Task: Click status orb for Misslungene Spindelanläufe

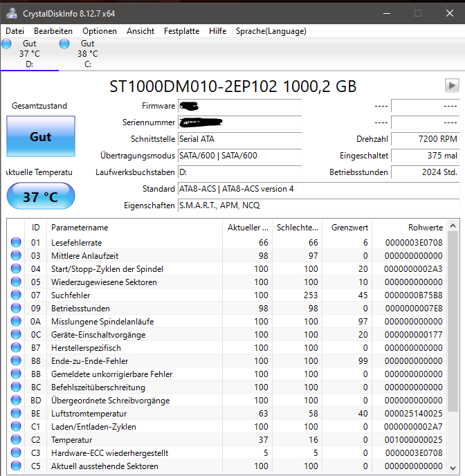Action: click(x=16, y=321)
